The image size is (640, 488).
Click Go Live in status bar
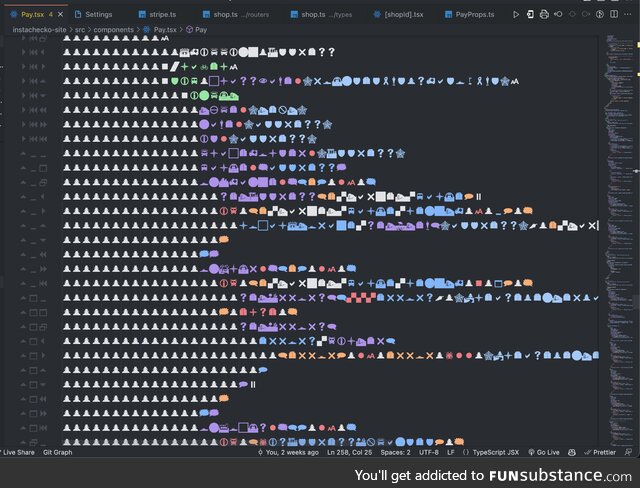tap(544, 452)
